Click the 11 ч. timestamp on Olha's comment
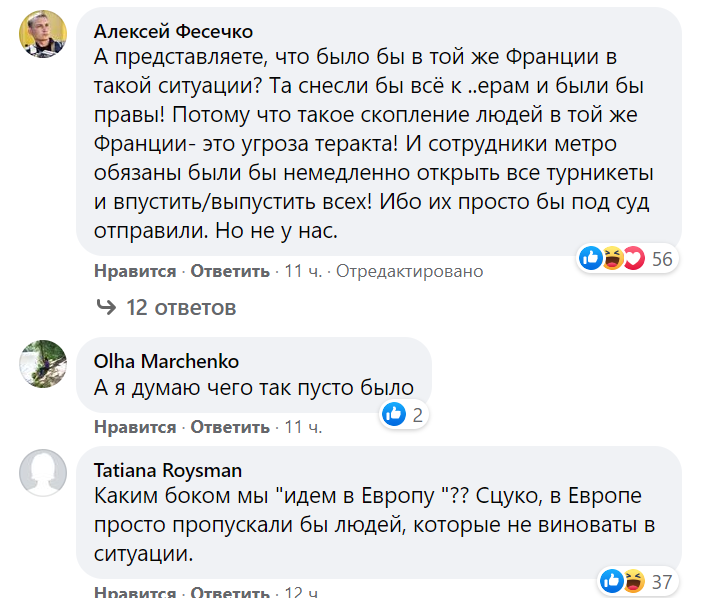704x598 pixels. tap(303, 427)
